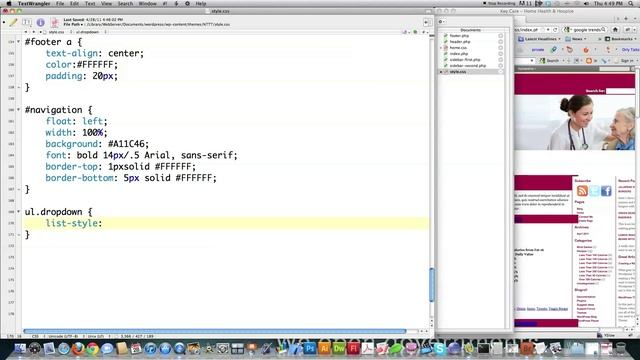Open Finder from the dock
640x360 pixels.
click(x=20, y=349)
